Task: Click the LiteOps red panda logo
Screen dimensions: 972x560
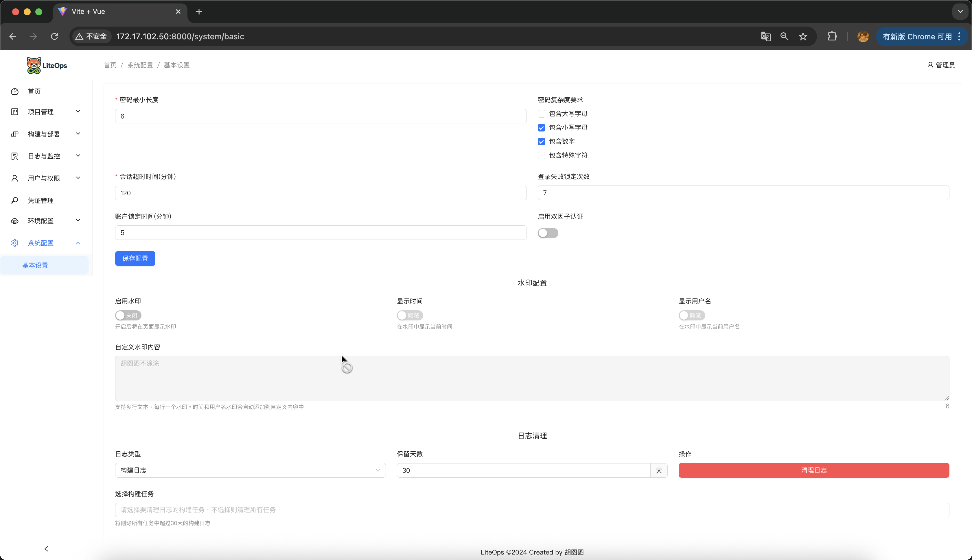Action: 34,65
